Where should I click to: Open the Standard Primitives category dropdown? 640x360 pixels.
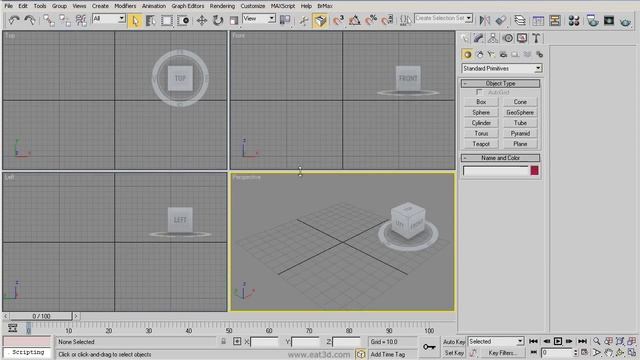[x=502, y=69]
